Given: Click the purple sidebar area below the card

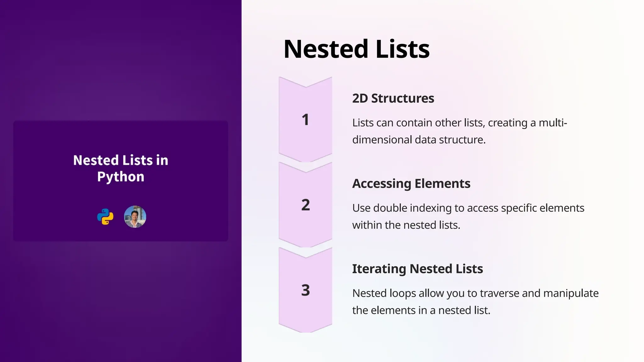Looking at the screenshot, I should [x=121, y=299].
